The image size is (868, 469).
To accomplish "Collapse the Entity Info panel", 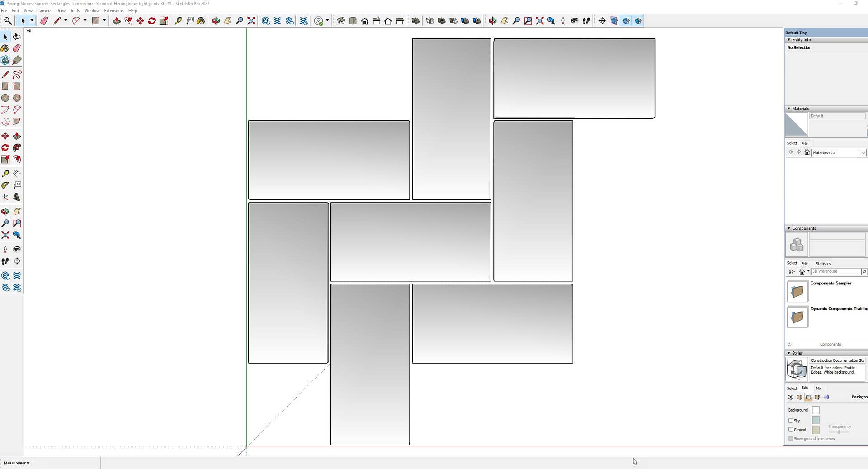I will [789, 40].
